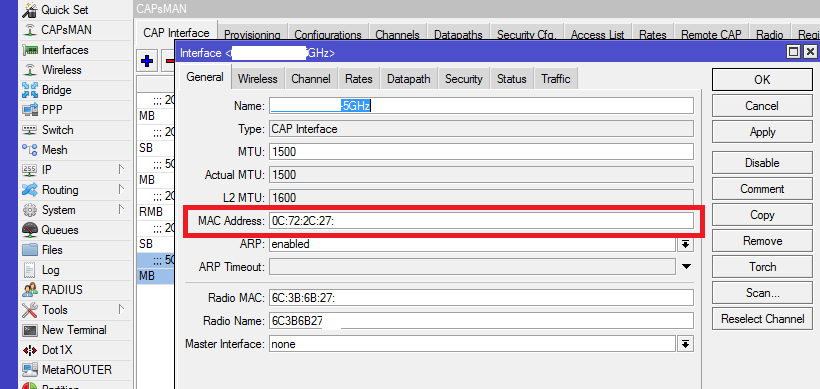Open Wireless menu icon
Viewport: 820px width, 389px height.
click(x=30, y=70)
